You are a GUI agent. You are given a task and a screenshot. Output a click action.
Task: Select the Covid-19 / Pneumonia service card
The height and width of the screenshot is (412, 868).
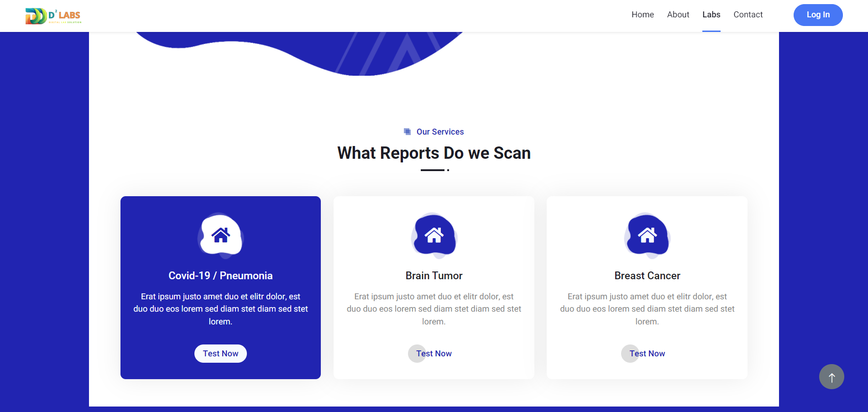(220, 287)
